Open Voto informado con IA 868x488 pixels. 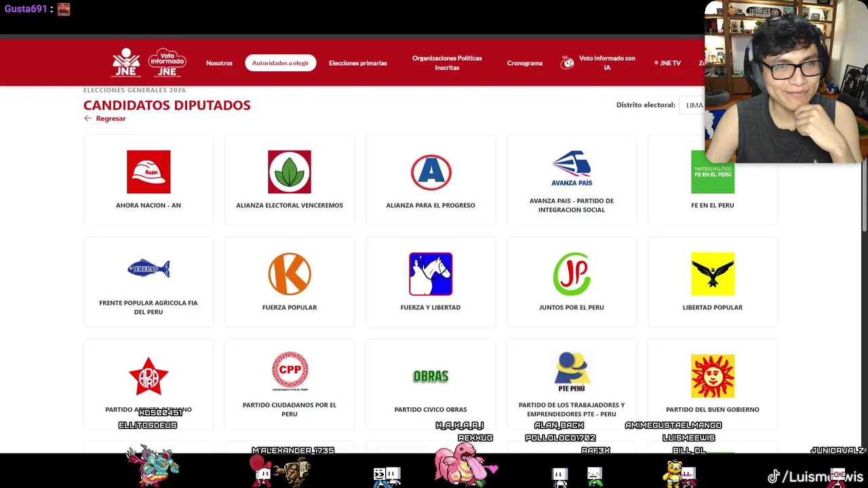[607, 63]
